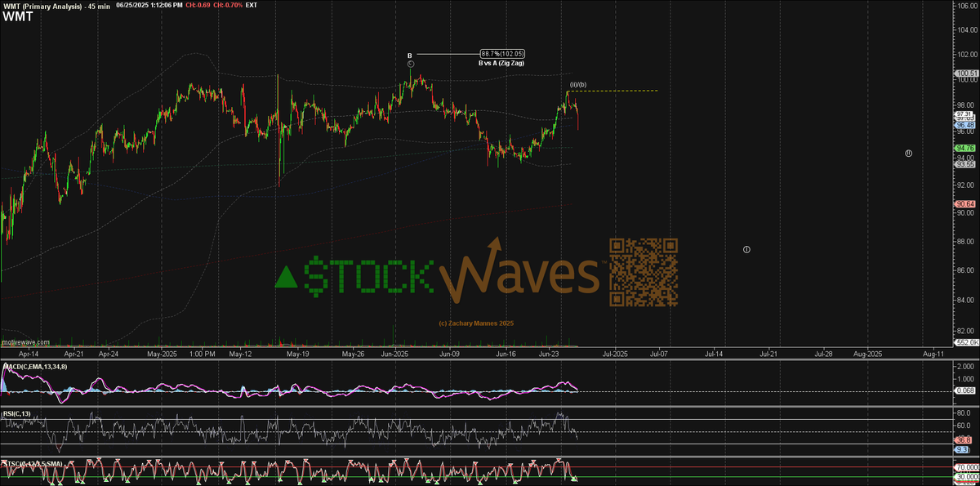The height and width of the screenshot is (486, 980).
Task: Click the 88.00 price axis value
Action: (964, 242)
